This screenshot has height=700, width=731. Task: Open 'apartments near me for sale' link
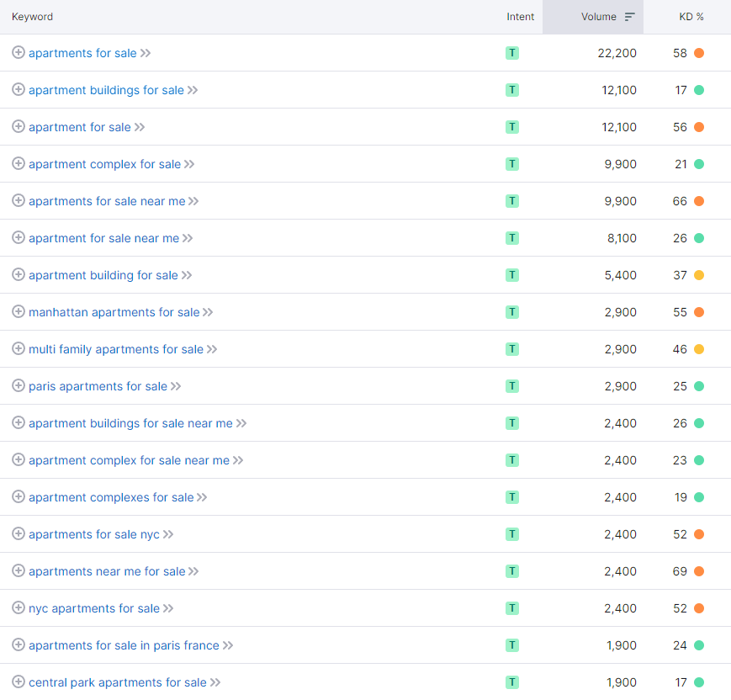pyautogui.click(x=107, y=571)
